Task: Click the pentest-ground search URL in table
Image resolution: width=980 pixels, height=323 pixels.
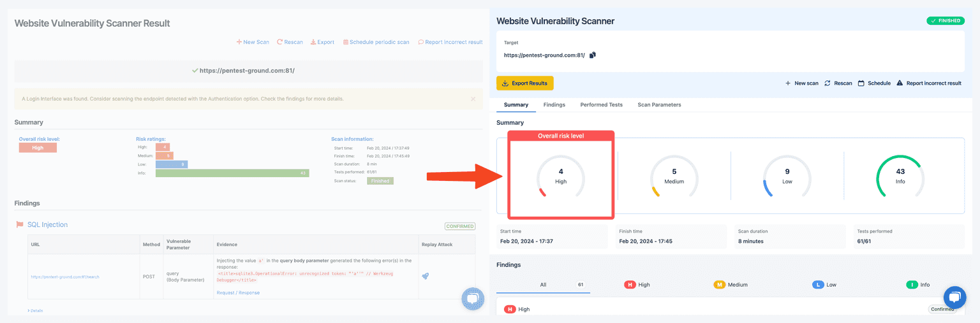Action: [65, 276]
